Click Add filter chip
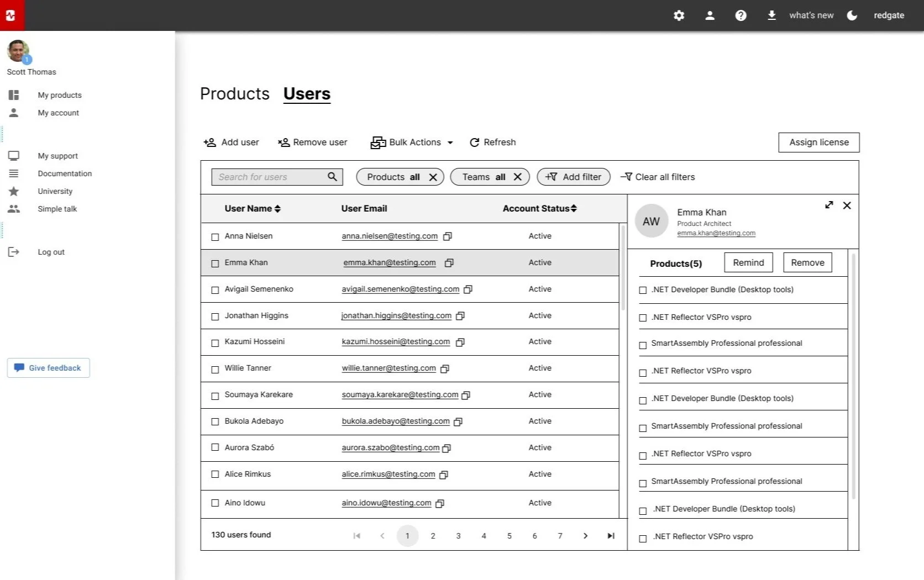 pos(574,177)
